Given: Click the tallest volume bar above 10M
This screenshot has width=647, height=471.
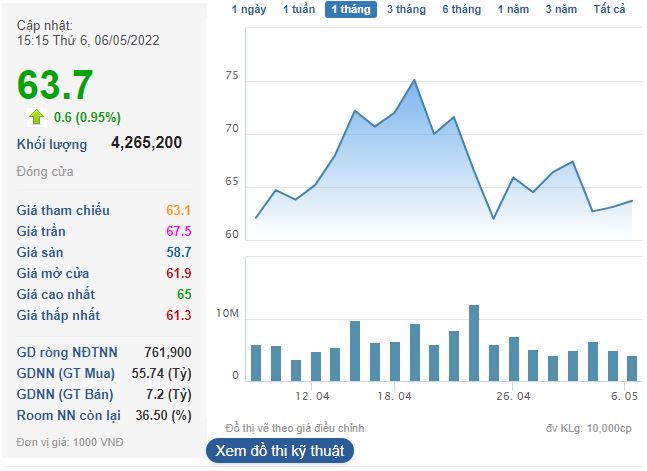Looking at the screenshot, I should click(474, 343).
